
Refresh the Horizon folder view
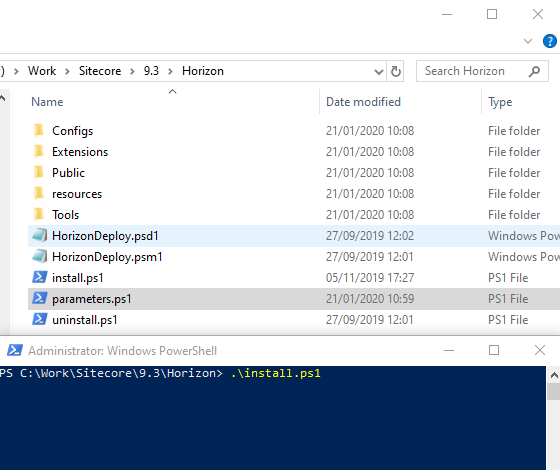(x=396, y=71)
